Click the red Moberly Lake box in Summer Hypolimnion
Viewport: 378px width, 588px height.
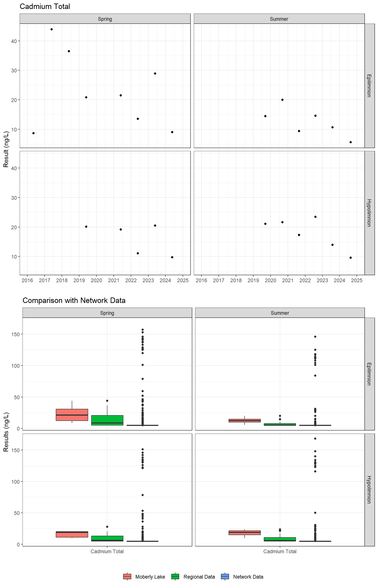[x=245, y=532]
